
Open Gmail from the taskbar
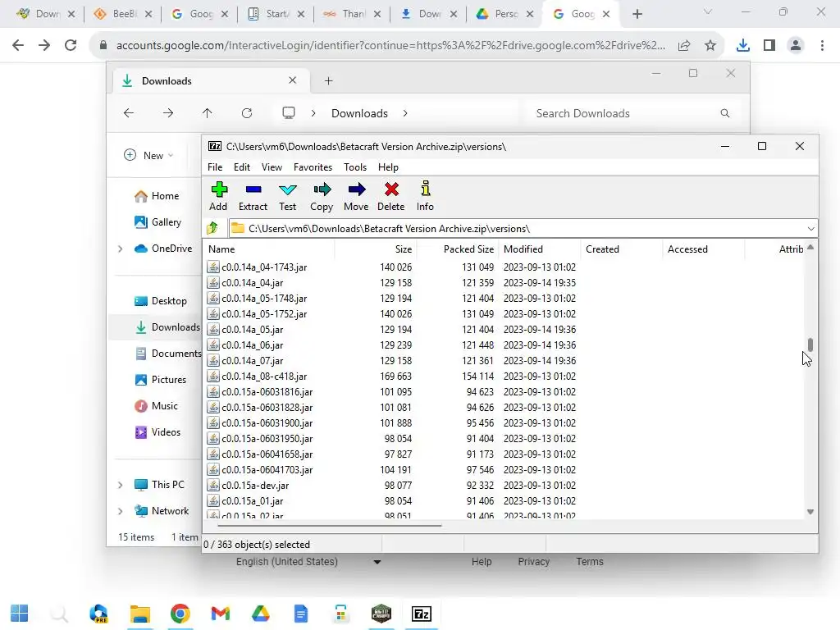tap(220, 614)
